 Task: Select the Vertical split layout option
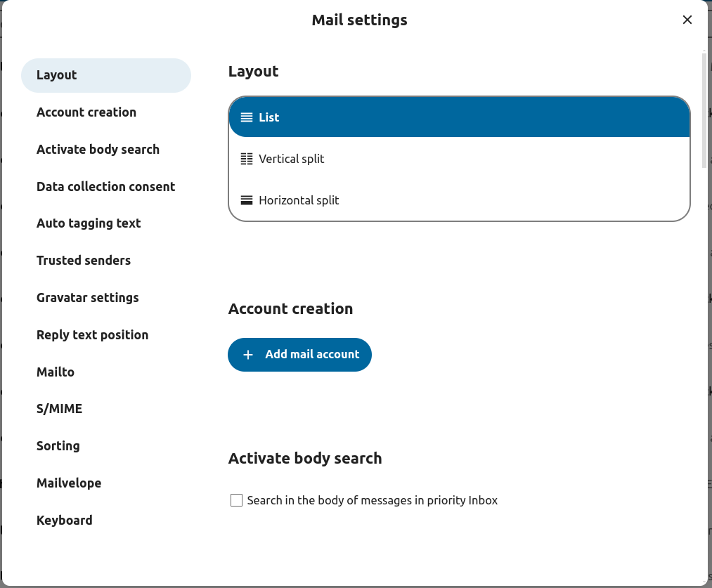[x=292, y=159]
